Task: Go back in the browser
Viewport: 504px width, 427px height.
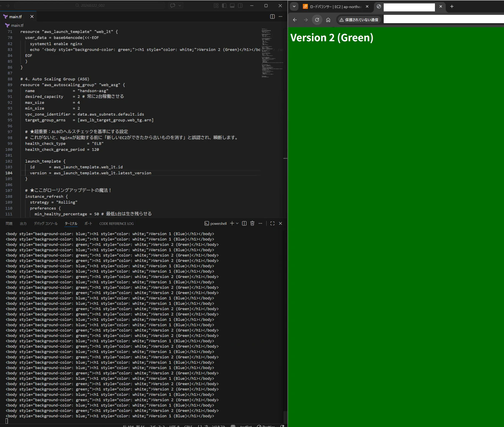Action: click(295, 20)
